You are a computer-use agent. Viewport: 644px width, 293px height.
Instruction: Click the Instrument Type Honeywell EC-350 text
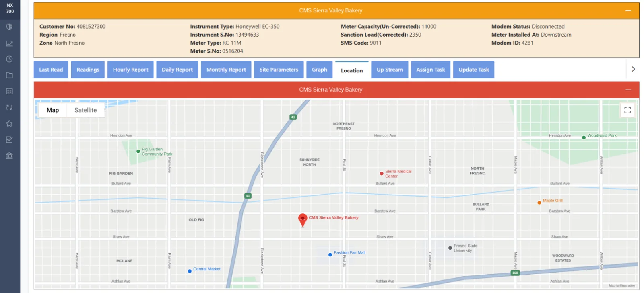tap(258, 27)
